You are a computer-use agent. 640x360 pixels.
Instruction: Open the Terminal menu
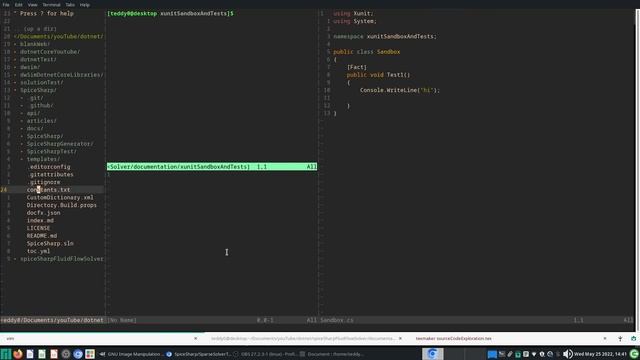click(x=51, y=4)
